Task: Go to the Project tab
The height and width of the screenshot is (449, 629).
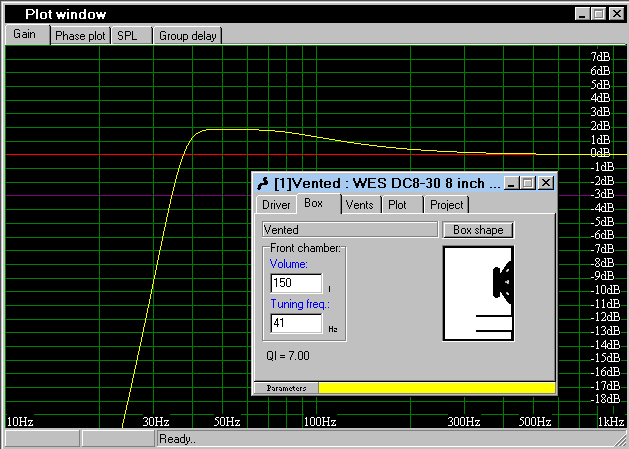Action: click(446, 205)
